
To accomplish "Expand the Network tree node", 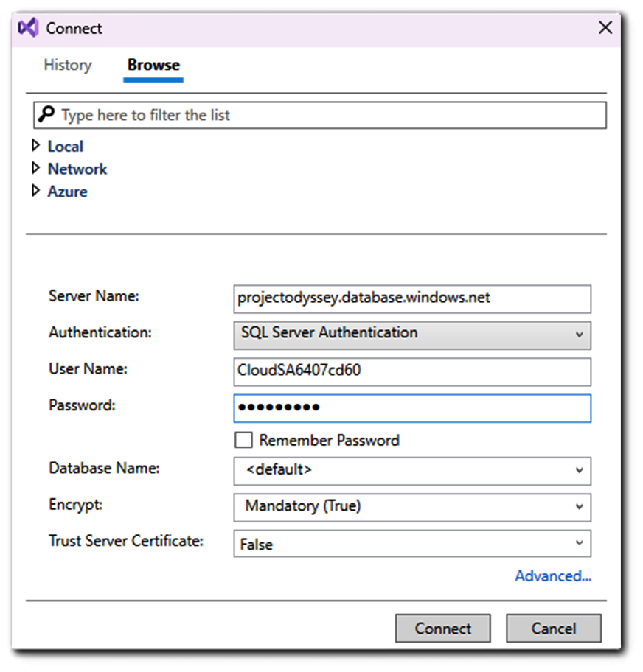I will (x=35, y=169).
